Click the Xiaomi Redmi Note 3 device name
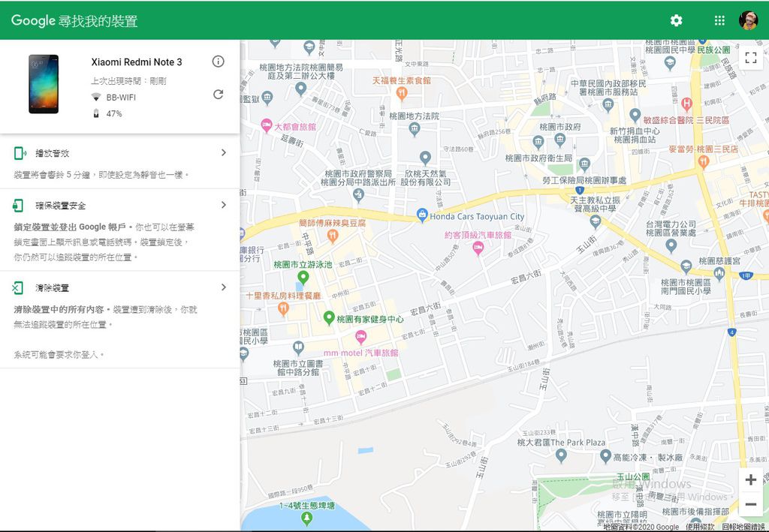 pos(137,62)
